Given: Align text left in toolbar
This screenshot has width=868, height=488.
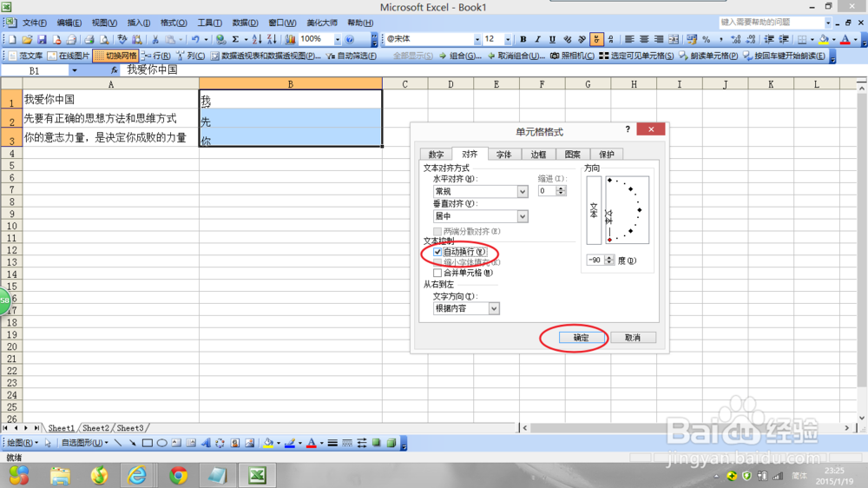Looking at the screenshot, I should [629, 39].
